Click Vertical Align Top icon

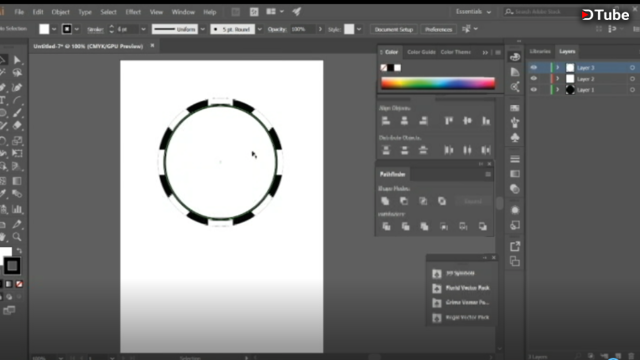[449, 121]
